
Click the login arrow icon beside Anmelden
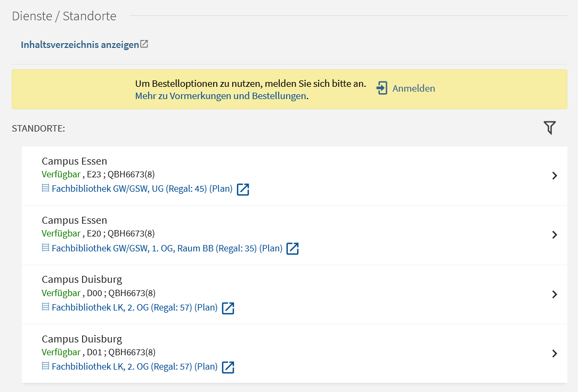(x=382, y=88)
